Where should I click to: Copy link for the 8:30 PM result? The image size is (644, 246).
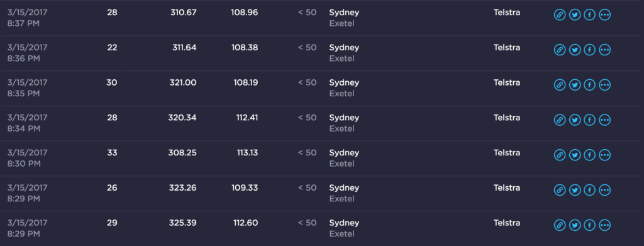click(x=559, y=155)
